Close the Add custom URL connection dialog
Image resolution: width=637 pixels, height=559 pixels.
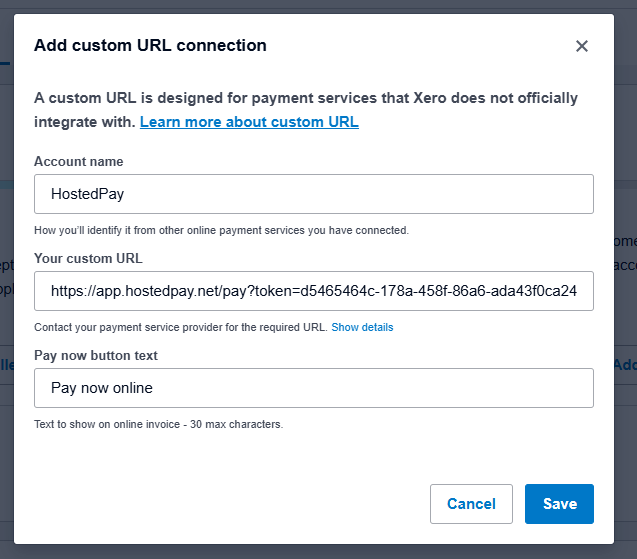click(582, 46)
